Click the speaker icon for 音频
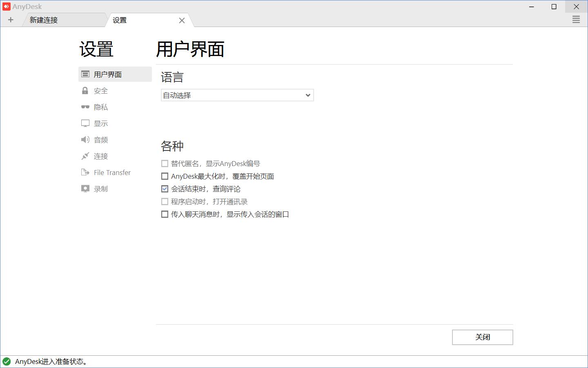Screen dimensions: 588x368 coord(85,139)
